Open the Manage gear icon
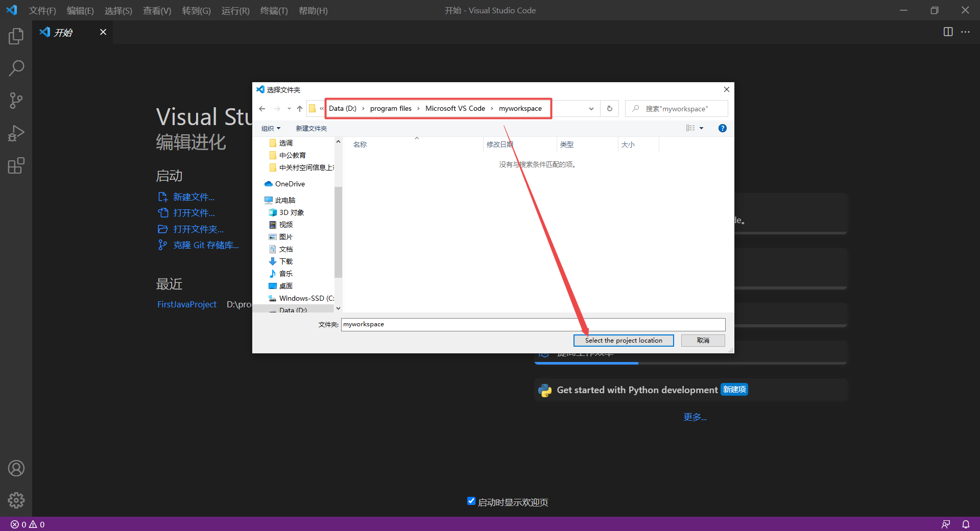 [16, 500]
